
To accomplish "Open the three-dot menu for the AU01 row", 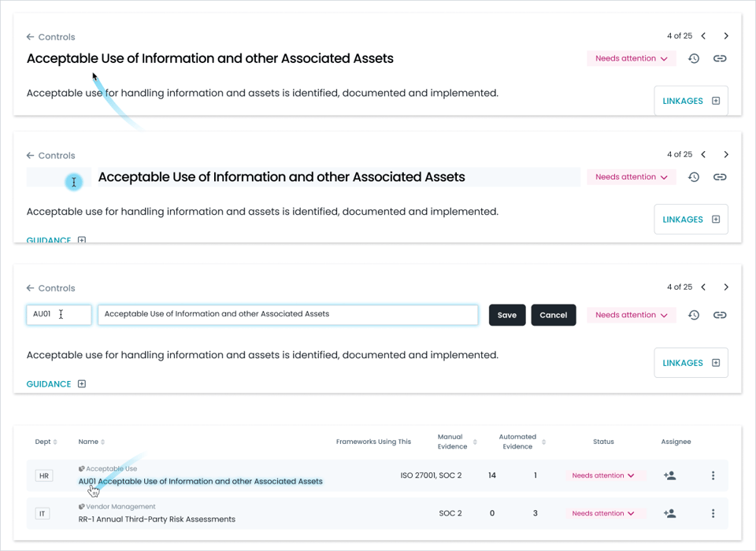I will point(713,475).
